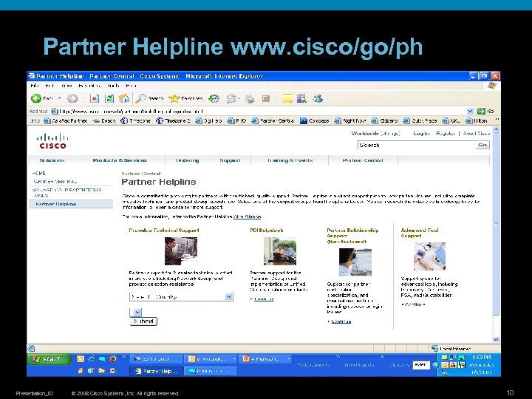
Task: Open the Beach link in the Links bar
Action: [x=104, y=120]
